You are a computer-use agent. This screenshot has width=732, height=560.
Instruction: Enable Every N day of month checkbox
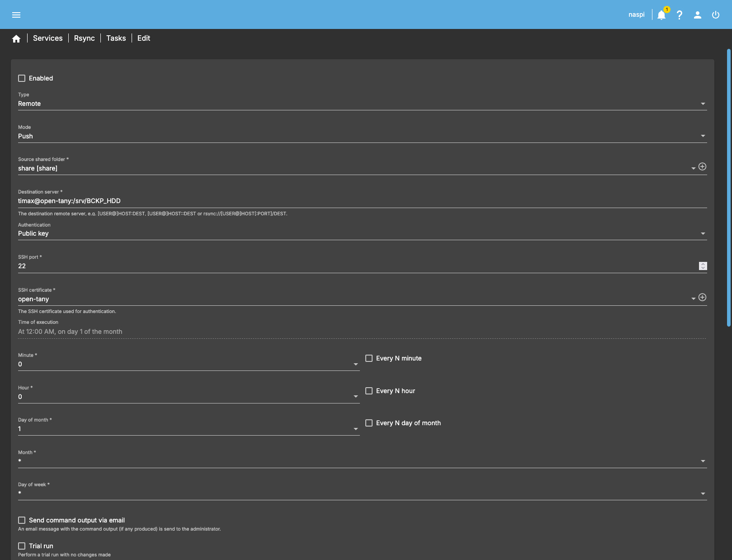[369, 423]
